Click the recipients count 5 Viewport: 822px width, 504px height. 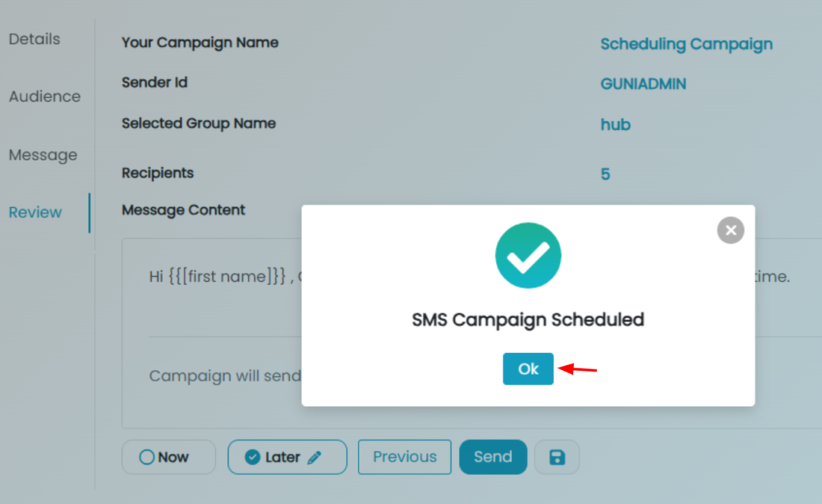[x=605, y=173]
